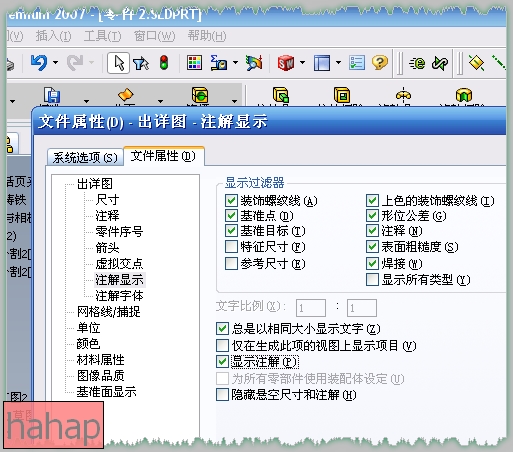The height and width of the screenshot is (452, 513).
Task: Toggle 表面粗糙度 (S) checkbox
Action: click(x=372, y=247)
